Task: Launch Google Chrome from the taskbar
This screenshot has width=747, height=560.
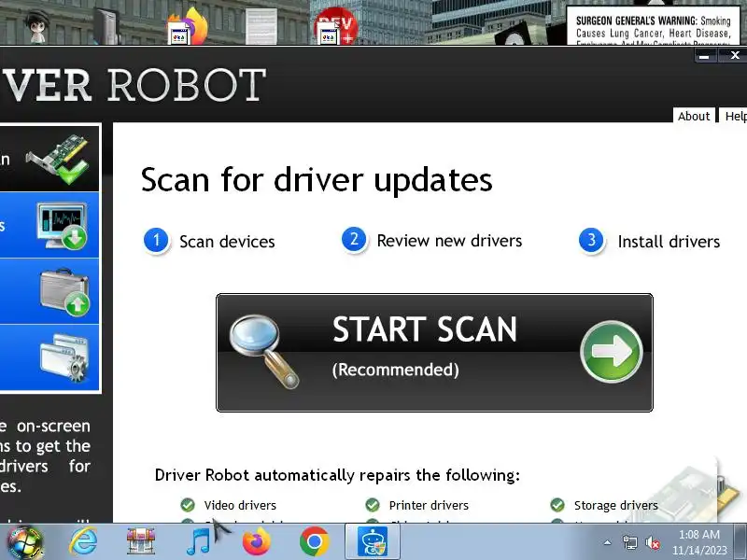Action: point(315,542)
